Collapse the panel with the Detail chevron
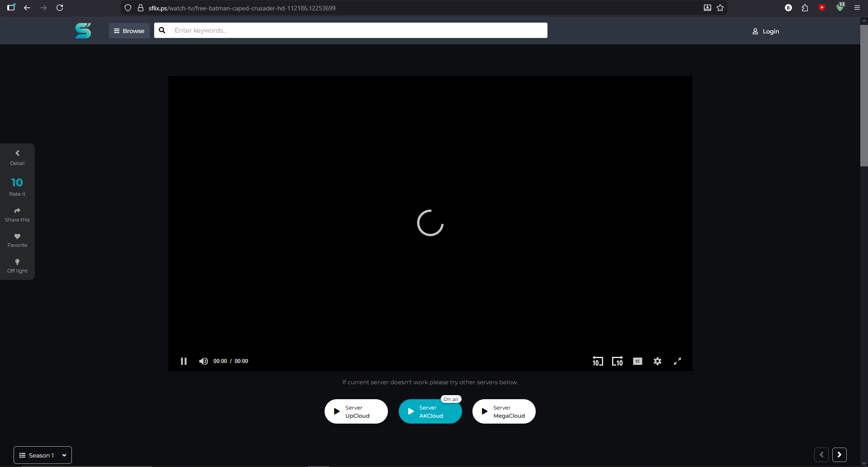Viewport: 868px width, 467px height. coord(17,153)
